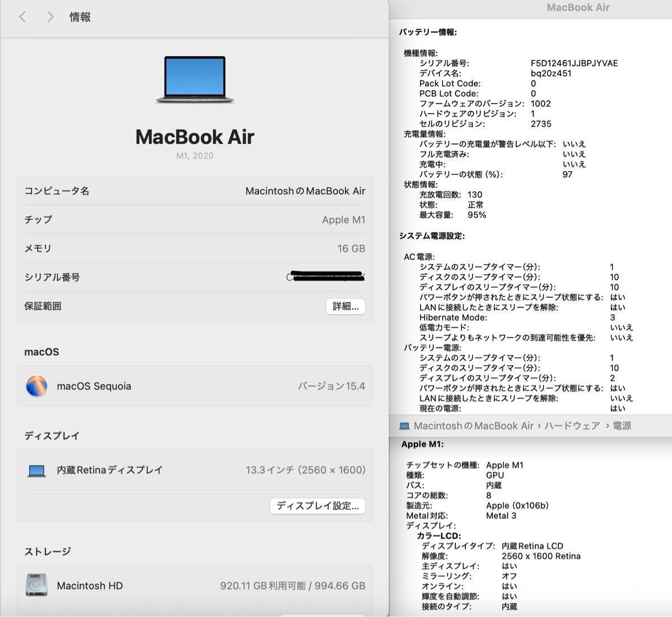Click the バッテリー情報: heading

(x=428, y=32)
